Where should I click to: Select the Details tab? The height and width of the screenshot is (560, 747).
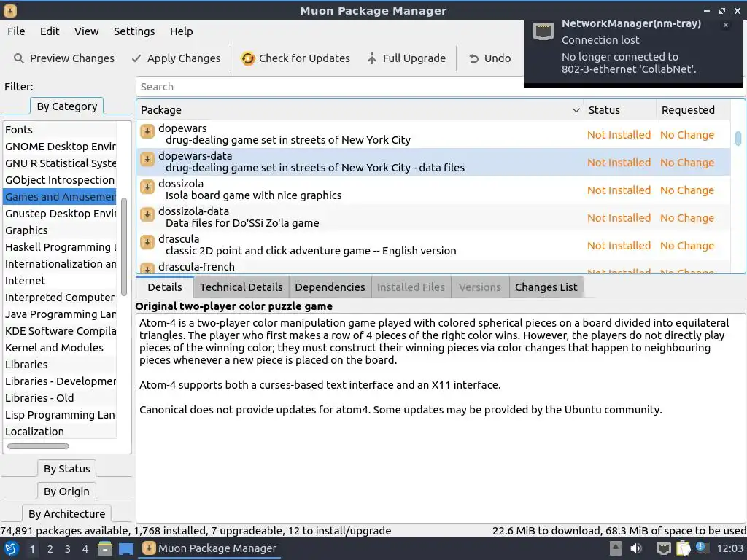coord(165,287)
